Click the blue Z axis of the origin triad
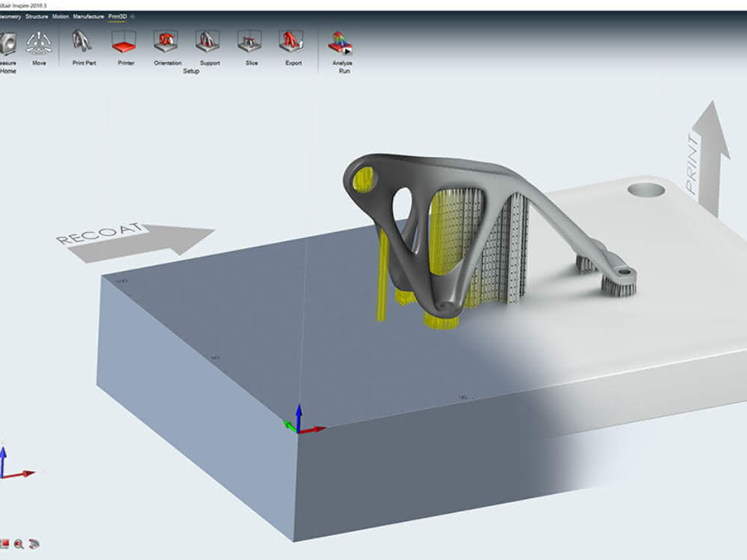 tap(299, 417)
